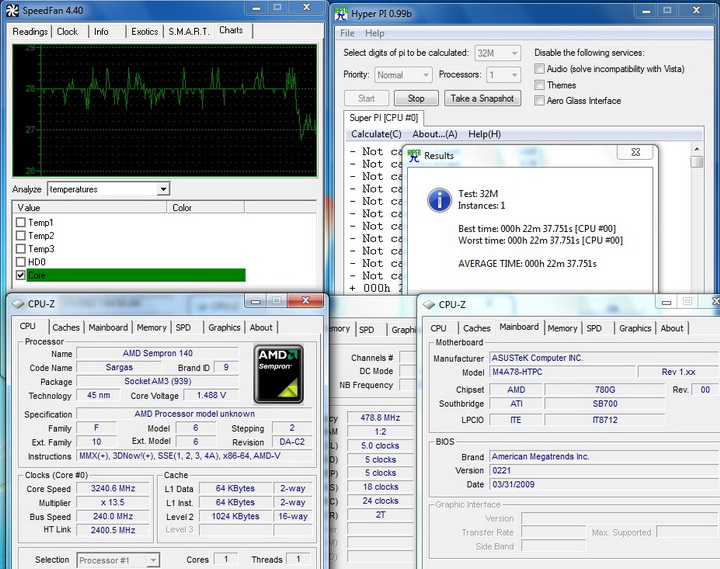Open About tab in left CPU-Z window
The width and height of the screenshot is (720, 569).
click(x=261, y=327)
